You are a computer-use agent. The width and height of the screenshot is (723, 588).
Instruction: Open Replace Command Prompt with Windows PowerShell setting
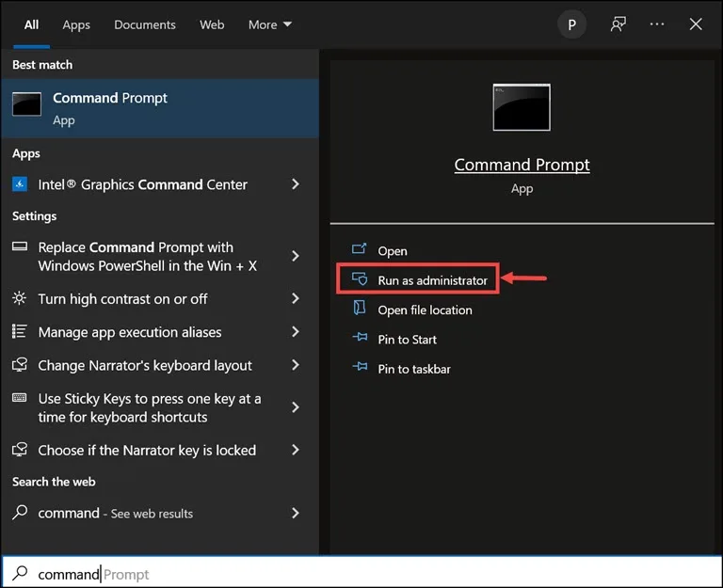(x=160, y=256)
